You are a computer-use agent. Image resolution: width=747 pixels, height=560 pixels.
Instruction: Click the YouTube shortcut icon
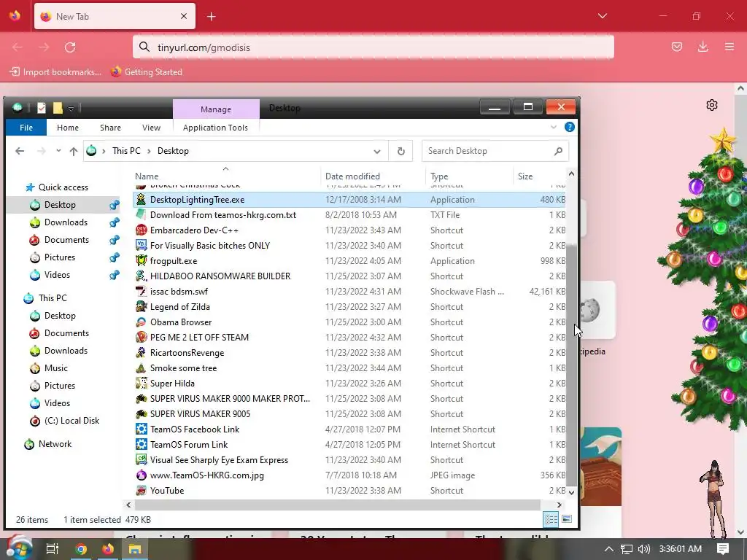(x=141, y=491)
